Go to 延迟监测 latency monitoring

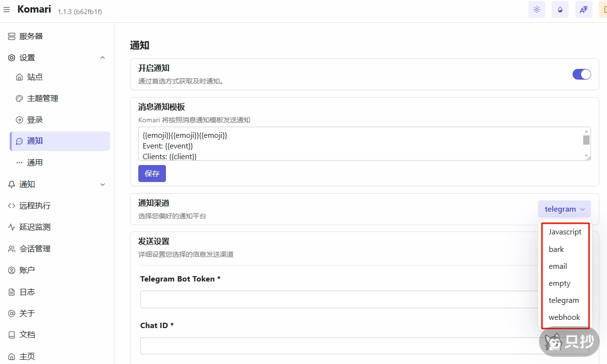[x=35, y=227]
